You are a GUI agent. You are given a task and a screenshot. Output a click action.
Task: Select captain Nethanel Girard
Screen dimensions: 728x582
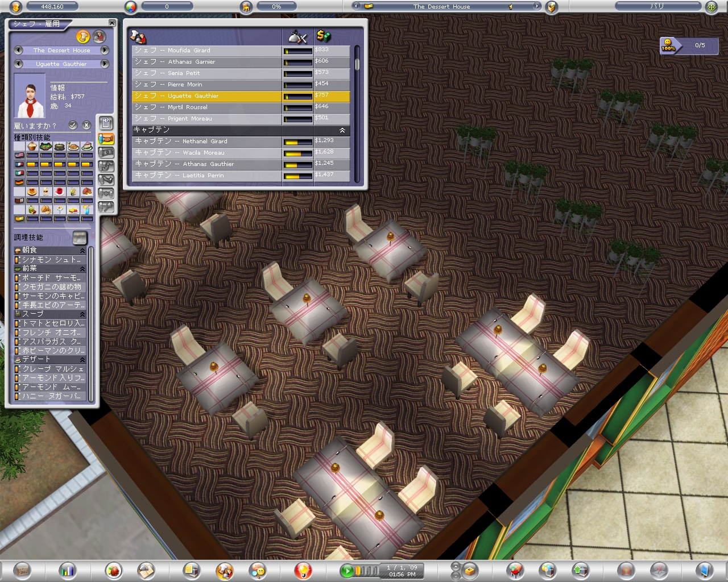click(x=241, y=142)
